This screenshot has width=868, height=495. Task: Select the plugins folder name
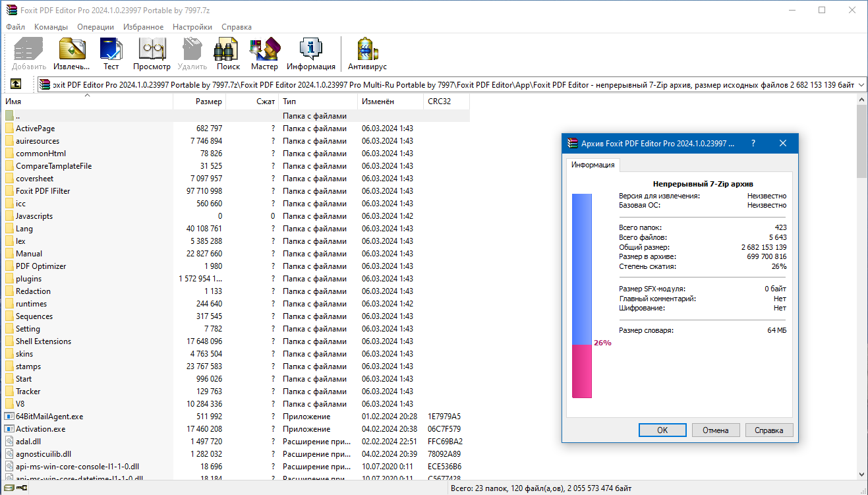28,279
